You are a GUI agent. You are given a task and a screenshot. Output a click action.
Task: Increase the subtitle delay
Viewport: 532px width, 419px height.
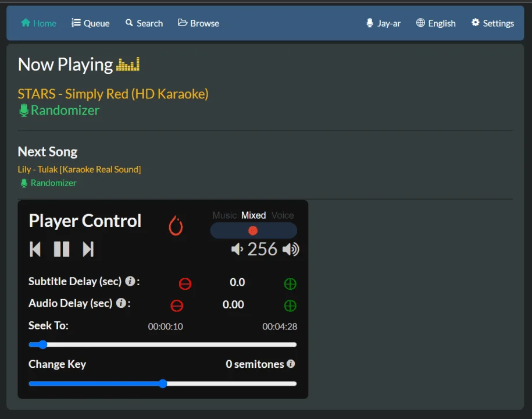click(290, 283)
